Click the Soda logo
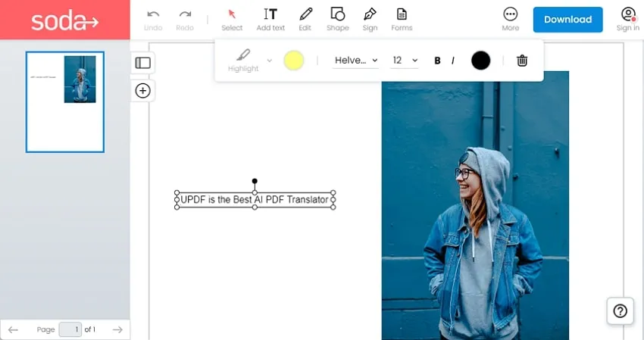Image resolution: width=644 pixels, height=340 pixels. point(65,20)
